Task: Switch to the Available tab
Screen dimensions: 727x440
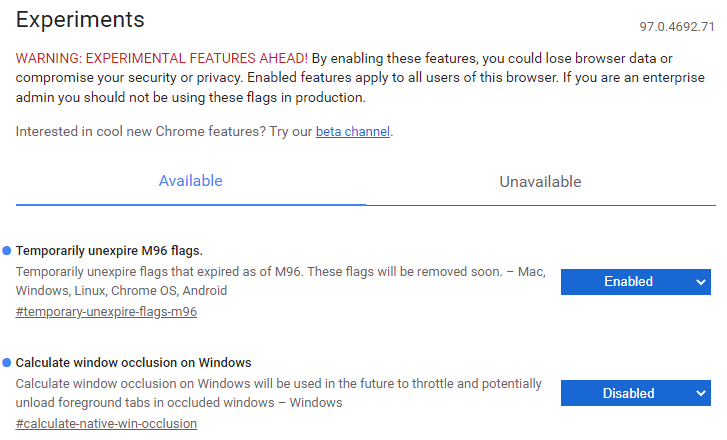Action: 191,182
